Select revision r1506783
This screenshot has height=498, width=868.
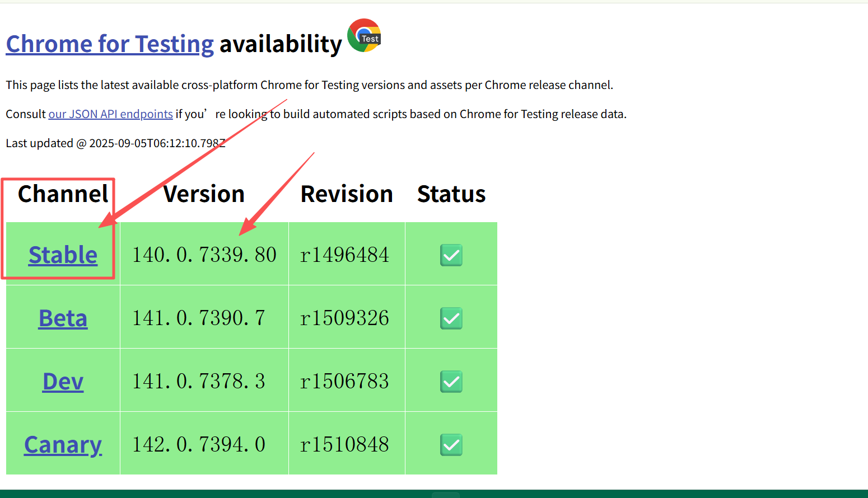pyautogui.click(x=344, y=382)
